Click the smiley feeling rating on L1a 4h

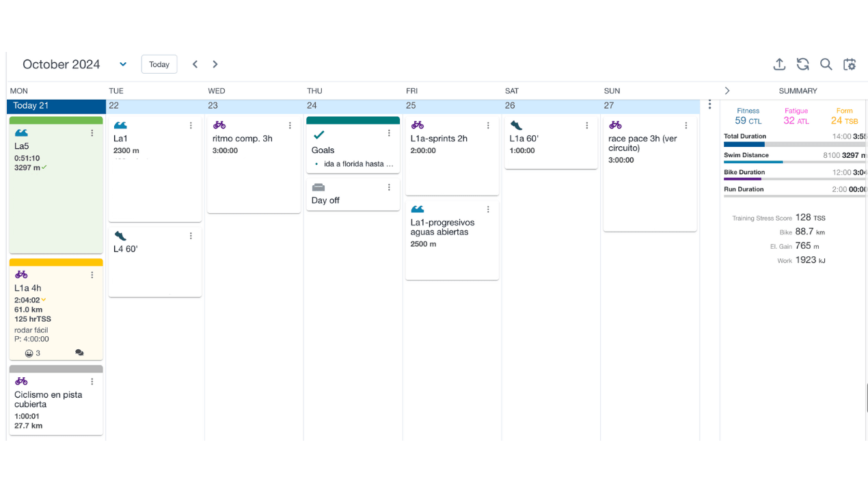coord(29,353)
